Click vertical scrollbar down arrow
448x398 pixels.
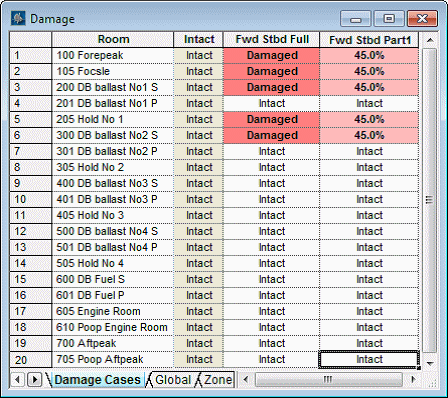(430, 363)
